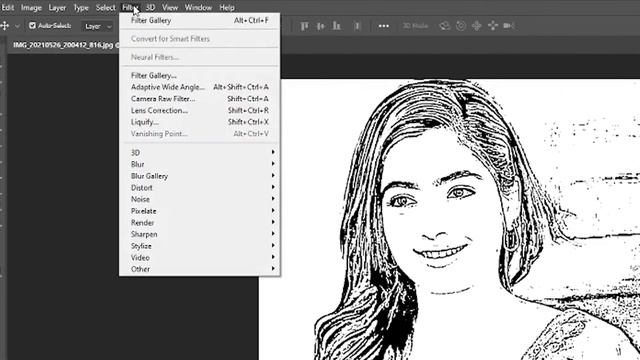The image size is (640, 360).
Task: Open the Window menu
Action: tap(198, 7)
